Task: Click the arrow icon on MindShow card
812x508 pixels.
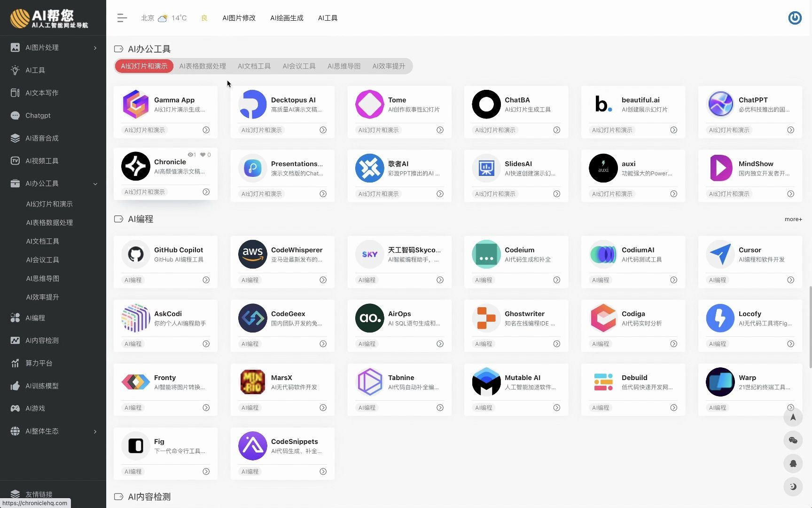Action: (790, 194)
